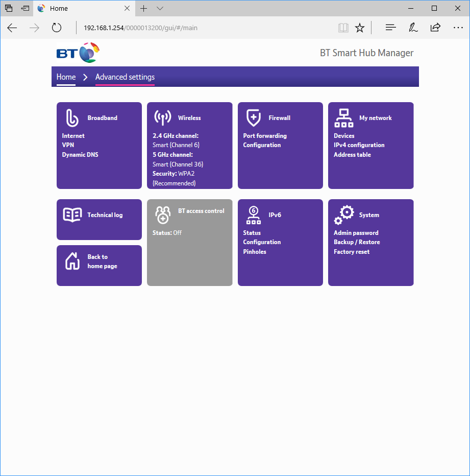Go back using the browser back arrow
Image resolution: width=470 pixels, height=476 pixels.
[12, 28]
